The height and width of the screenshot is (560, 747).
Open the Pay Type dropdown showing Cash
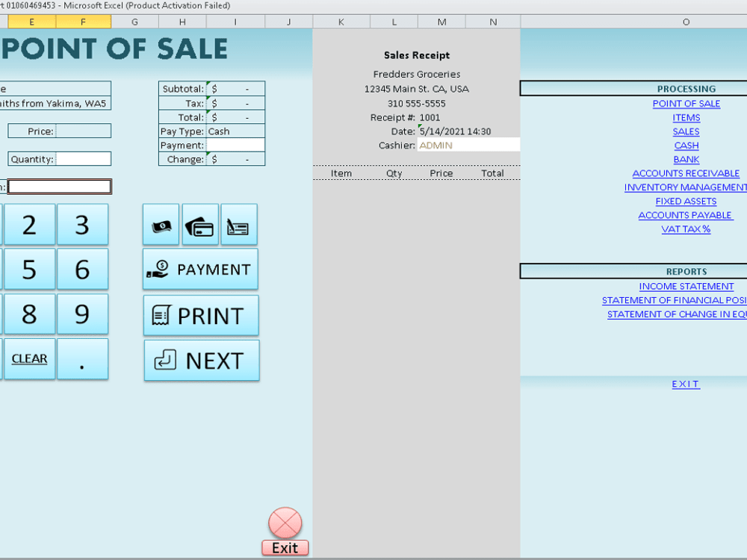click(x=232, y=131)
